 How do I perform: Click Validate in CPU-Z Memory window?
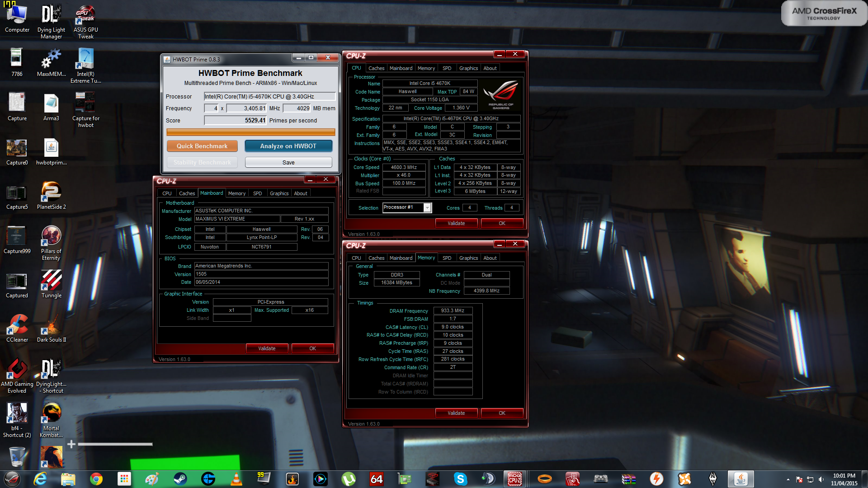click(456, 413)
